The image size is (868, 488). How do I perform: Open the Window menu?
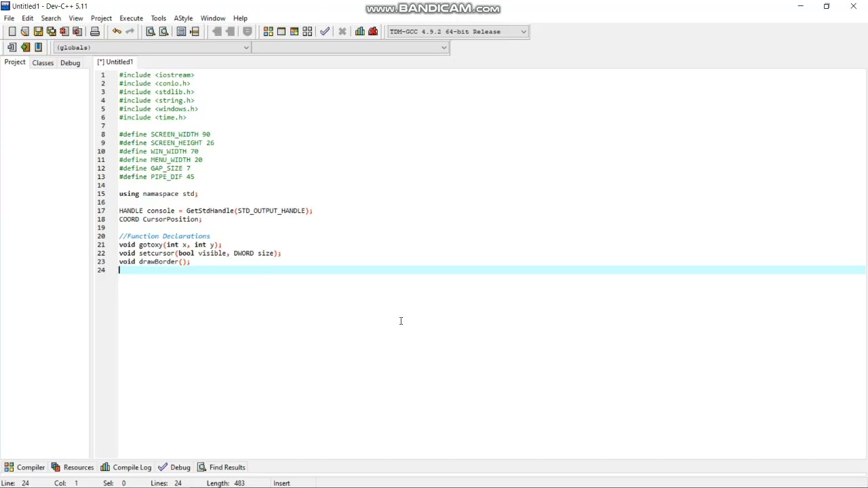tap(213, 18)
